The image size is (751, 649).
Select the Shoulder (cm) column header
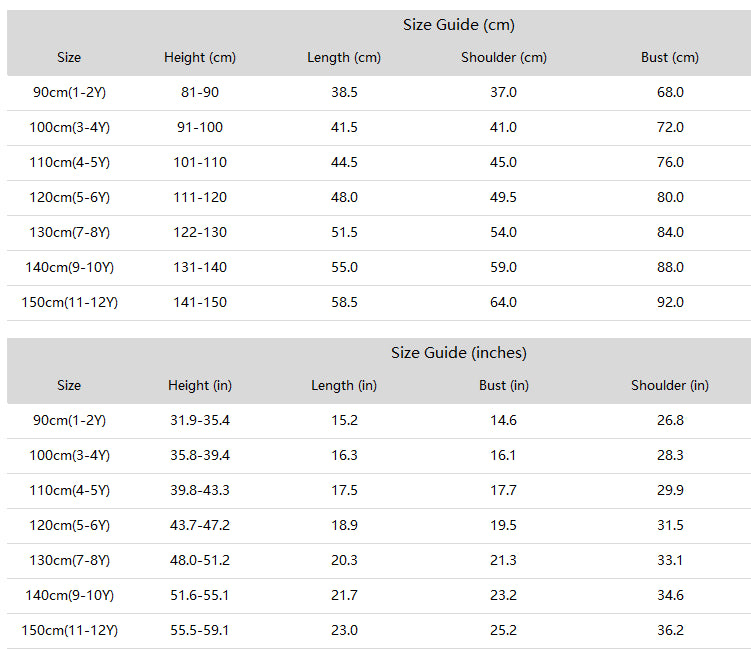tap(503, 57)
